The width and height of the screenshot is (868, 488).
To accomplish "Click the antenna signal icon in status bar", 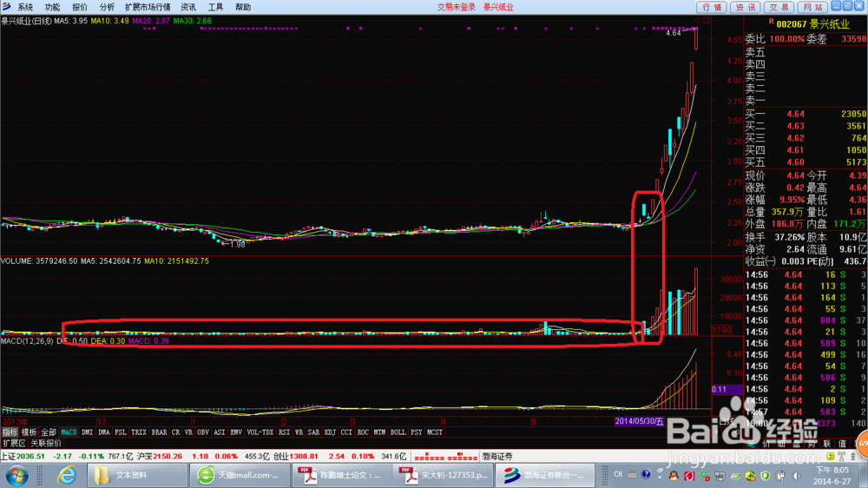I will (841, 456).
